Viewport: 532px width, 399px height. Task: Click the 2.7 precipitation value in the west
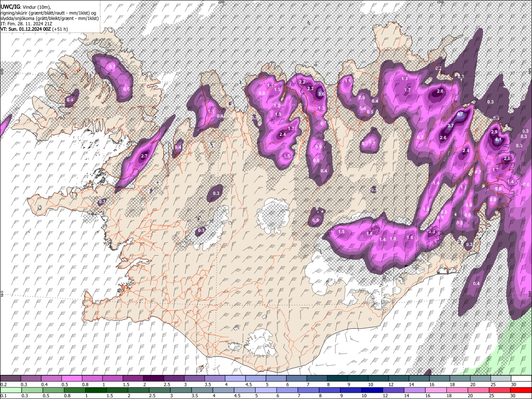(144, 156)
